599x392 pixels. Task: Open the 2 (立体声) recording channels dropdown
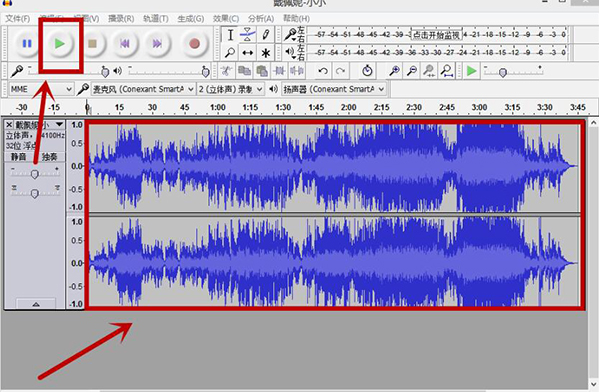[x=231, y=89]
